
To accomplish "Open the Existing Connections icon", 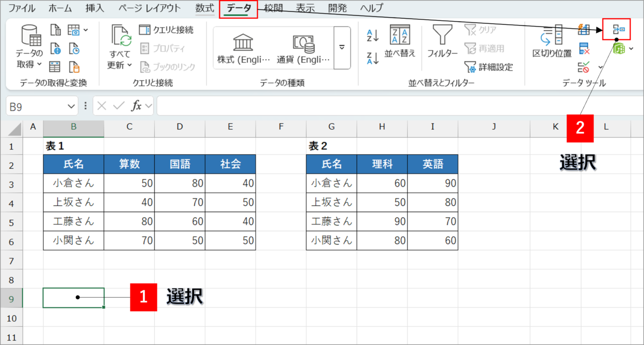I will 74,67.
